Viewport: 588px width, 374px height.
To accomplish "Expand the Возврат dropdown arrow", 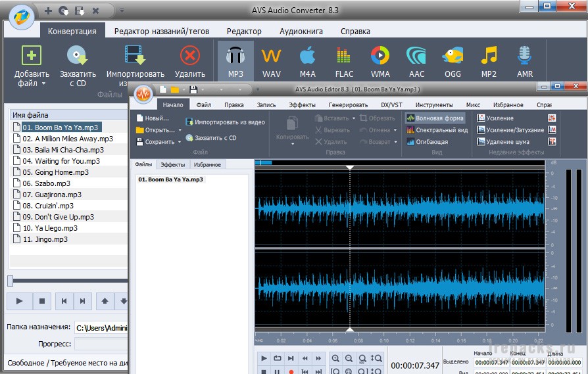I will (x=396, y=142).
